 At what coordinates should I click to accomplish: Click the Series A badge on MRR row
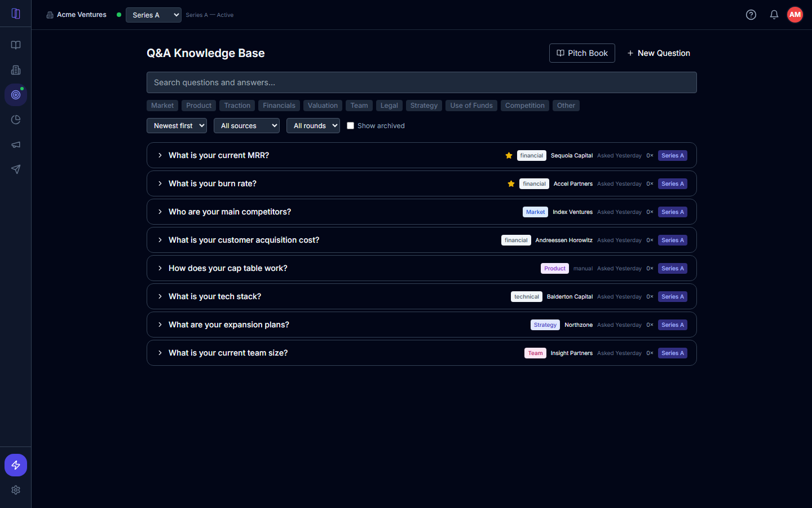click(673, 156)
